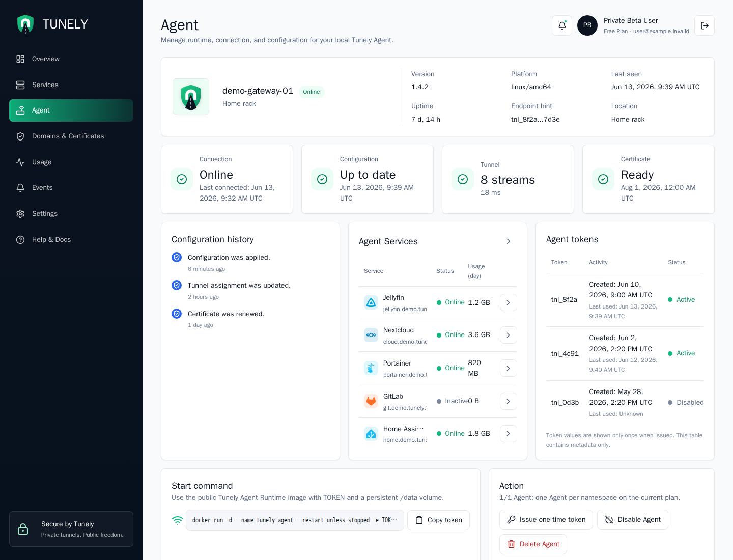Open the Settings menu label
Image resolution: width=733 pixels, height=560 pixels.
[45, 214]
